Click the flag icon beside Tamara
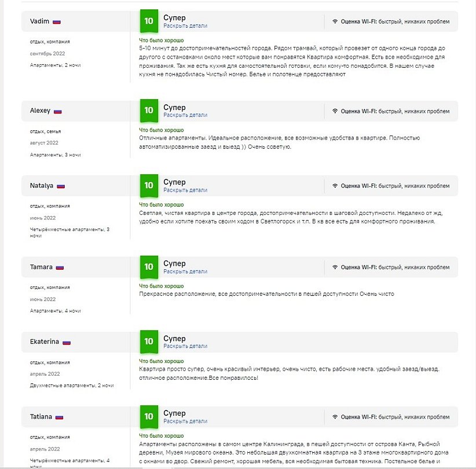 [x=60, y=268]
